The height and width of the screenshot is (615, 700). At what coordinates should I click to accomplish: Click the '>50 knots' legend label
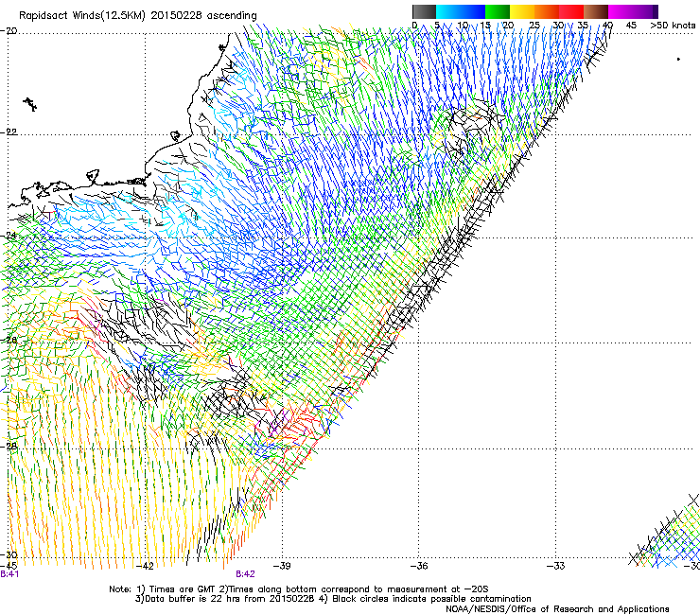point(673,26)
